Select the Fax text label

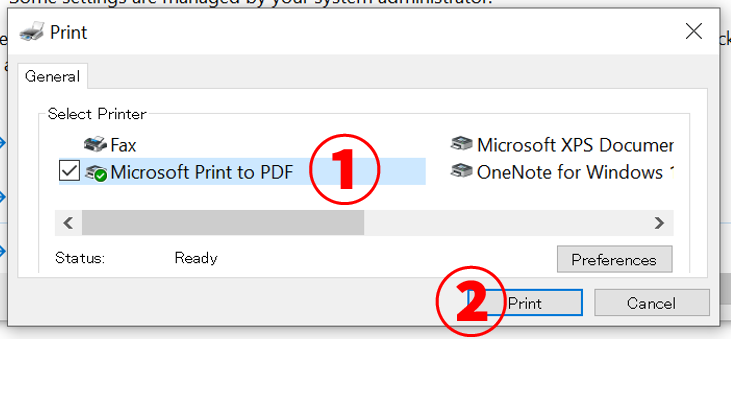[x=123, y=145]
